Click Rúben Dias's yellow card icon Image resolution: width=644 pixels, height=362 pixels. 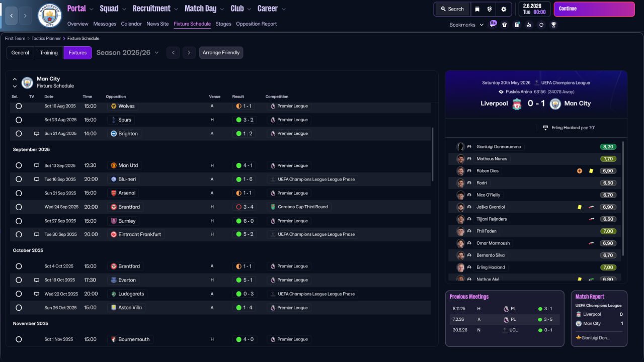pyautogui.click(x=591, y=171)
